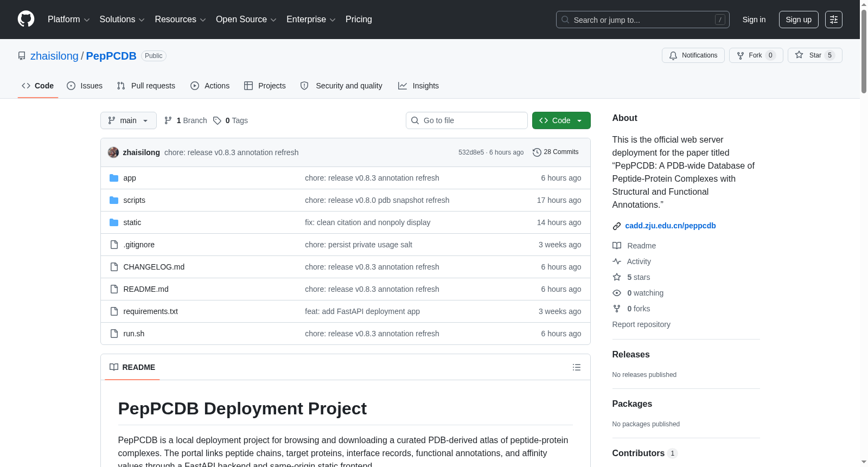Click the eye icon beside 0 watching

[x=617, y=293]
